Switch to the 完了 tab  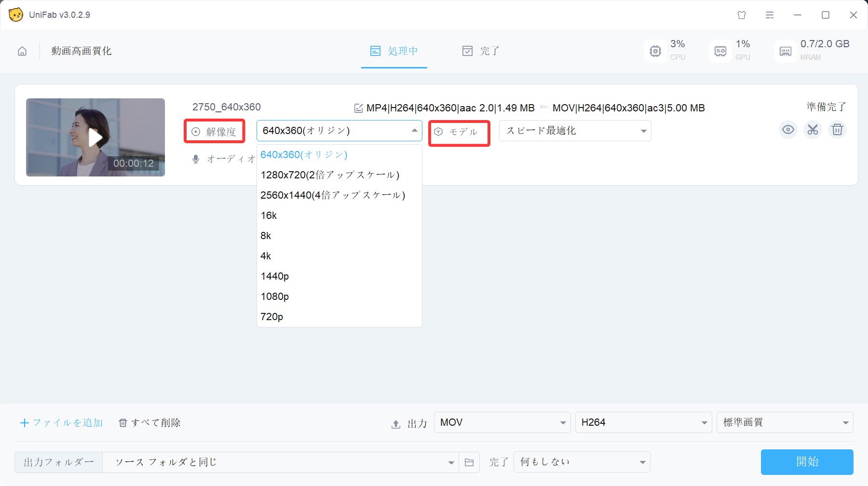coord(480,51)
